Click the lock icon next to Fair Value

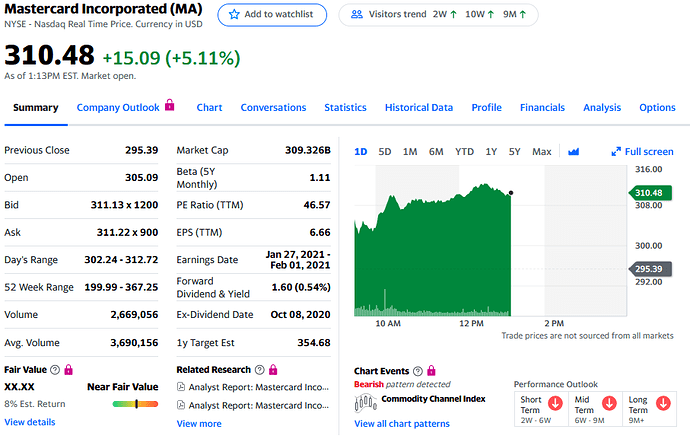coord(69,369)
